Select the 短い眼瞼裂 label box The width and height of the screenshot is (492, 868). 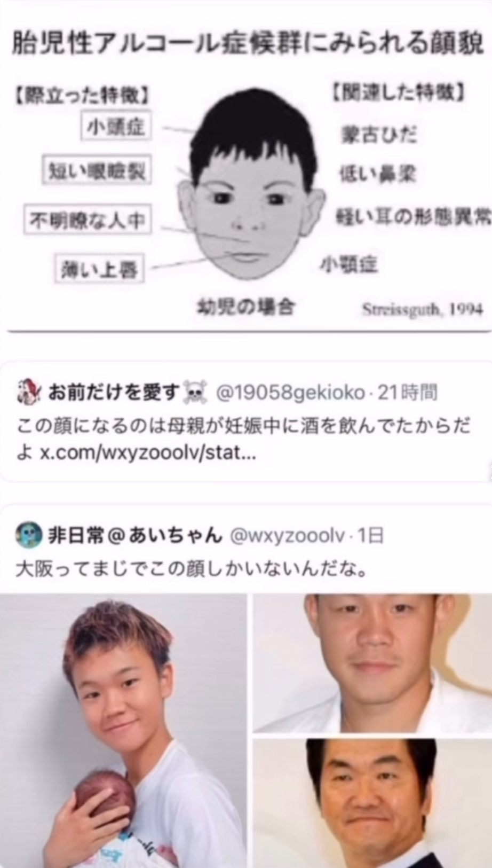pyautogui.click(x=97, y=170)
